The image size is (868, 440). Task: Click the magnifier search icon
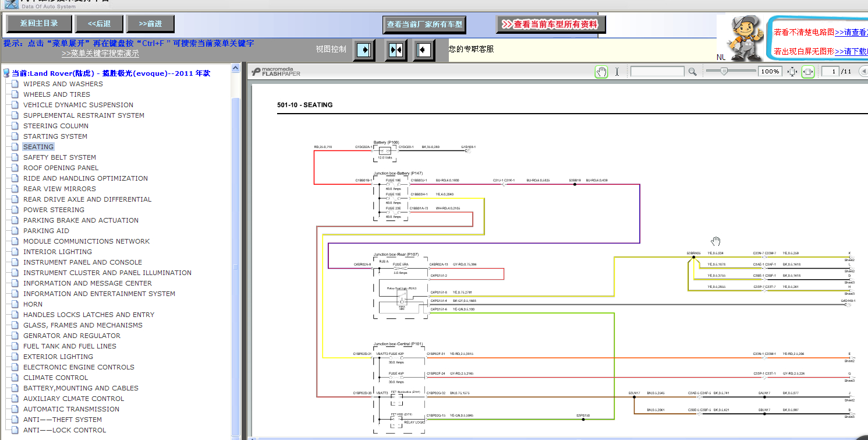(692, 72)
